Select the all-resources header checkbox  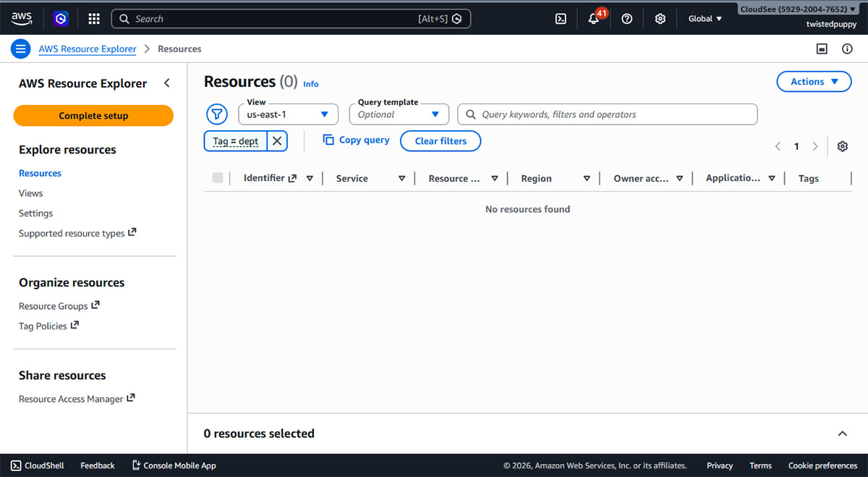(218, 178)
